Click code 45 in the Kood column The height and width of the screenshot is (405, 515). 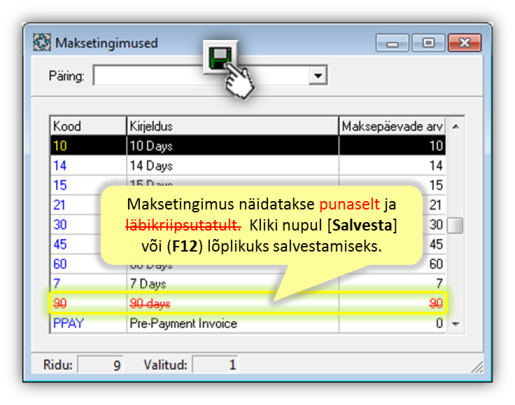tap(60, 244)
